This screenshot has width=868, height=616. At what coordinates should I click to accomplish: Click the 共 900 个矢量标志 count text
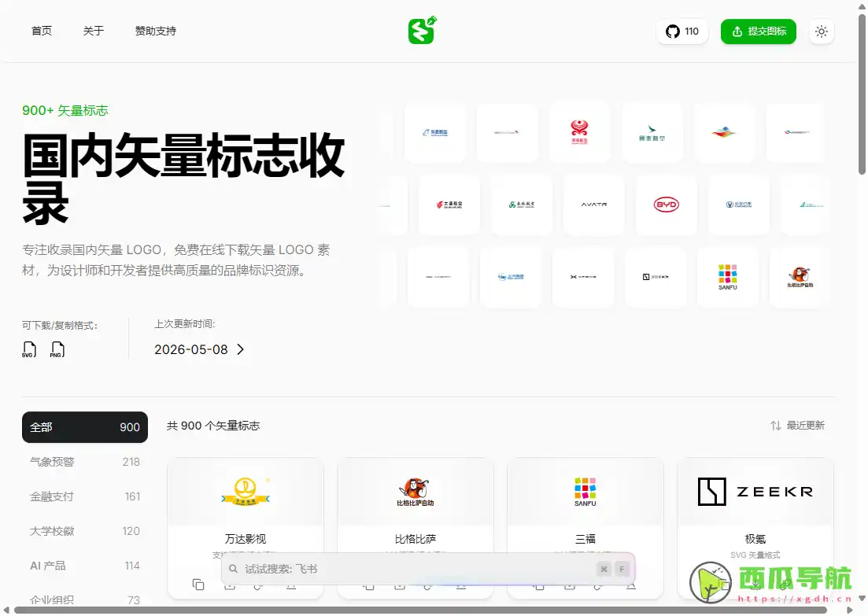pyautogui.click(x=213, y=426)
